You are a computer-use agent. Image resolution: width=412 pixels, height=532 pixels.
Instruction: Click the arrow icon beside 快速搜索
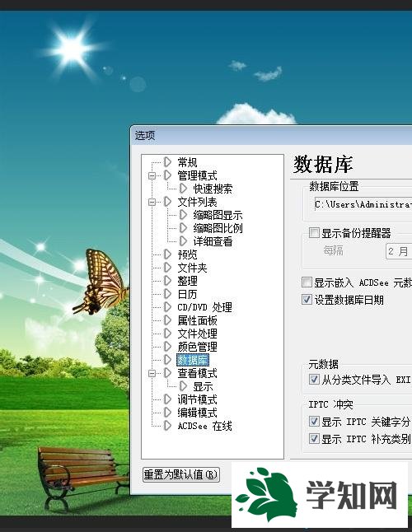183,189
